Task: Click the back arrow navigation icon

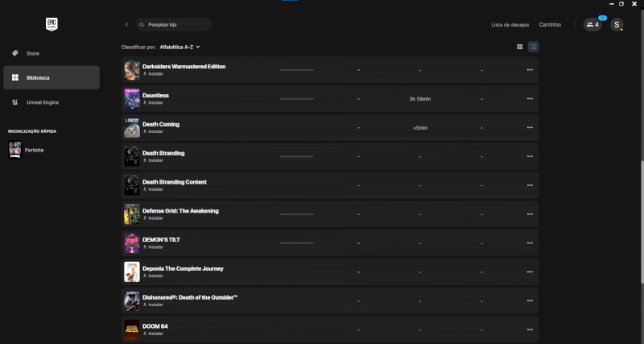Action: [126, 25]
